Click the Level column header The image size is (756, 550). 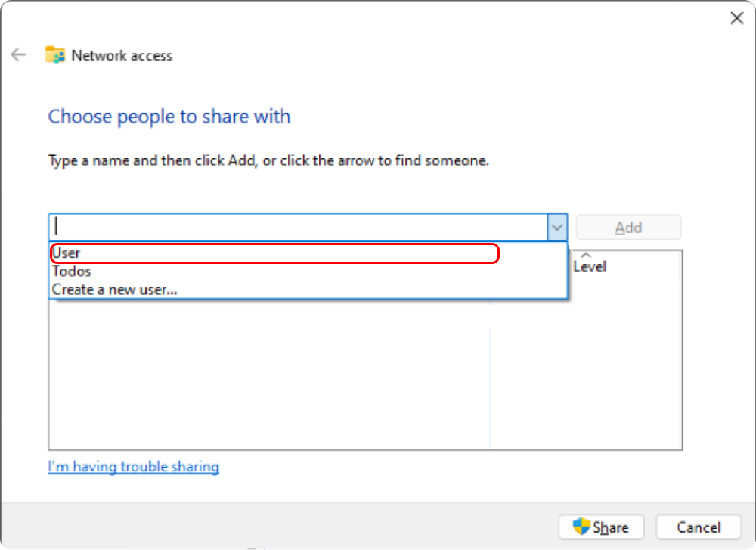(589, 266)
